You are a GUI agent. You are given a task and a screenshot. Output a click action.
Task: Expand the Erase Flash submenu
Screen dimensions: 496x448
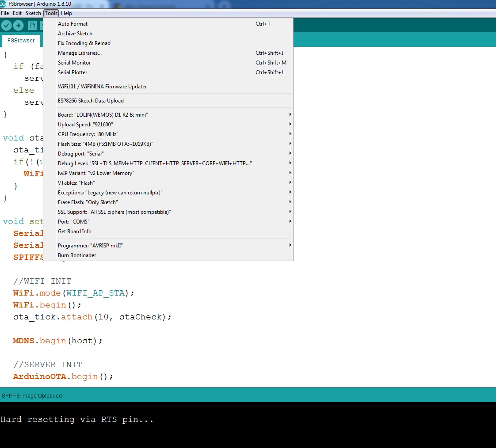pyautogui.click(x=88, y=202)
